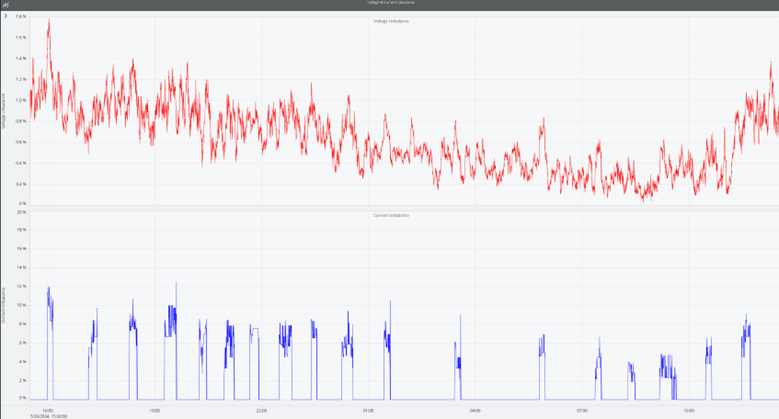The height and width of the screenshot is (419, 779).
Task: Click the 19:00 time axis label
Action: click(155, 411)
